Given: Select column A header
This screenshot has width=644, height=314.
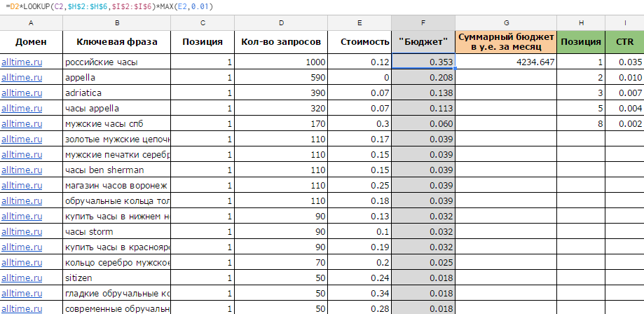Looking at the screenshot, I should point(32,23).
